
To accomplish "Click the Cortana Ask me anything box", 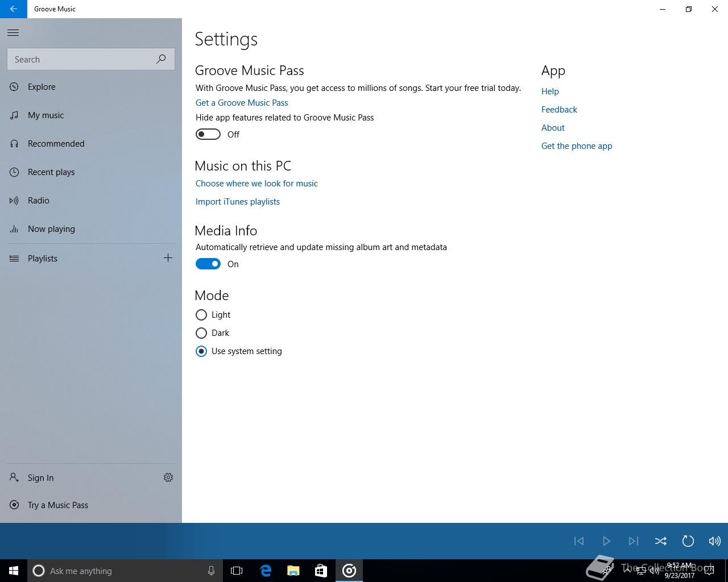I will 125,571.
